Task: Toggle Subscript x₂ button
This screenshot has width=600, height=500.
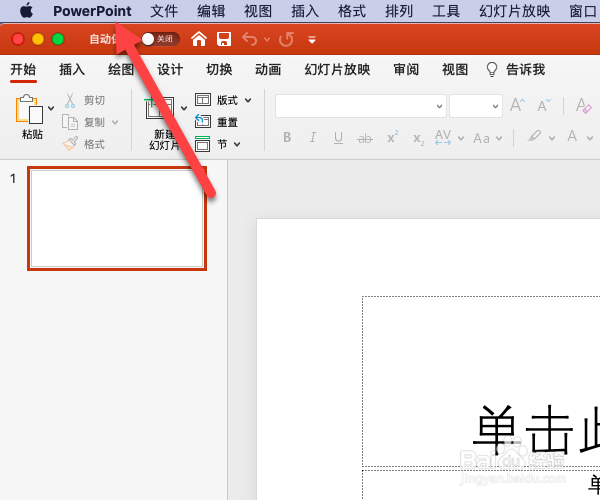Action: pyautogui.click(x=418, y=139)
